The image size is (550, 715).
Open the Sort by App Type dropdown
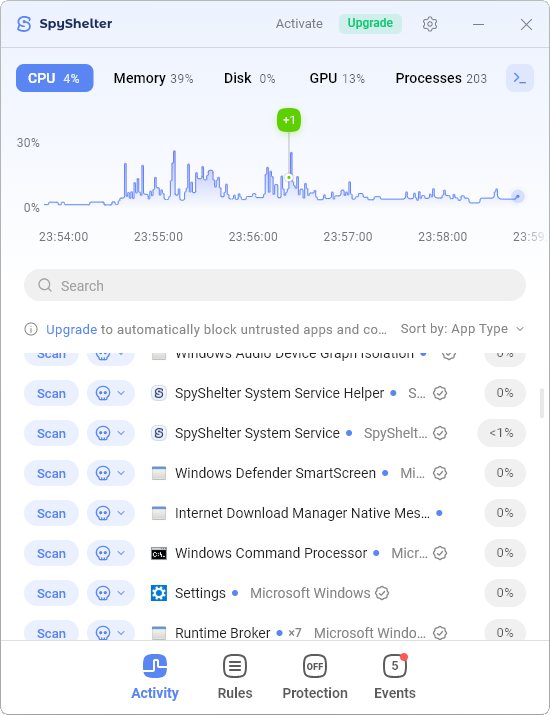462,329
